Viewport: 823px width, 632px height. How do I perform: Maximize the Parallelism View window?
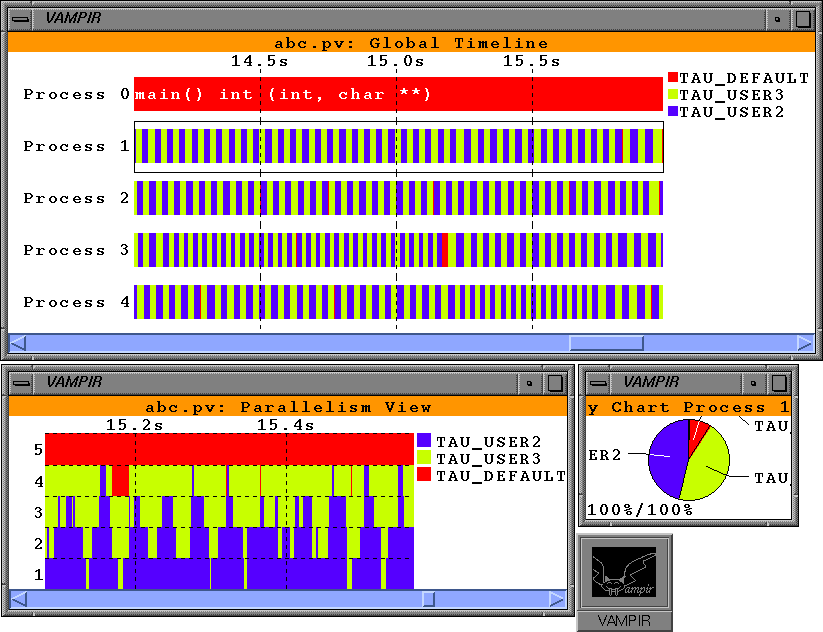point(555,383)
